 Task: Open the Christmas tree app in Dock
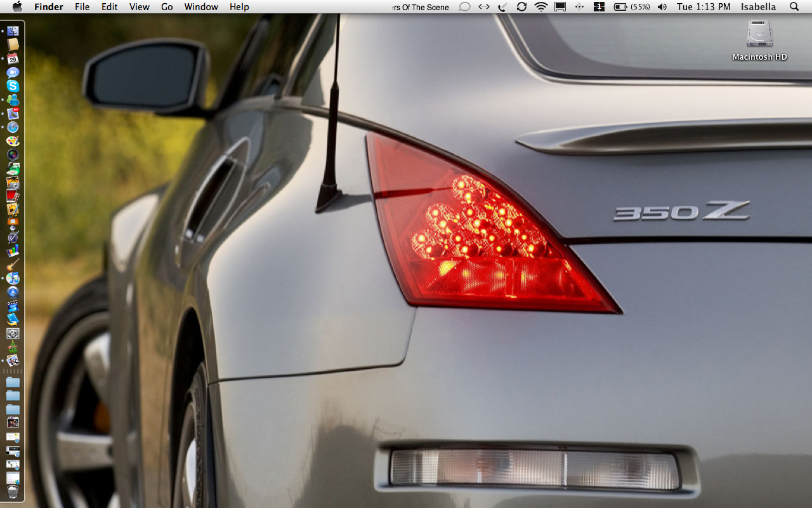13,347
